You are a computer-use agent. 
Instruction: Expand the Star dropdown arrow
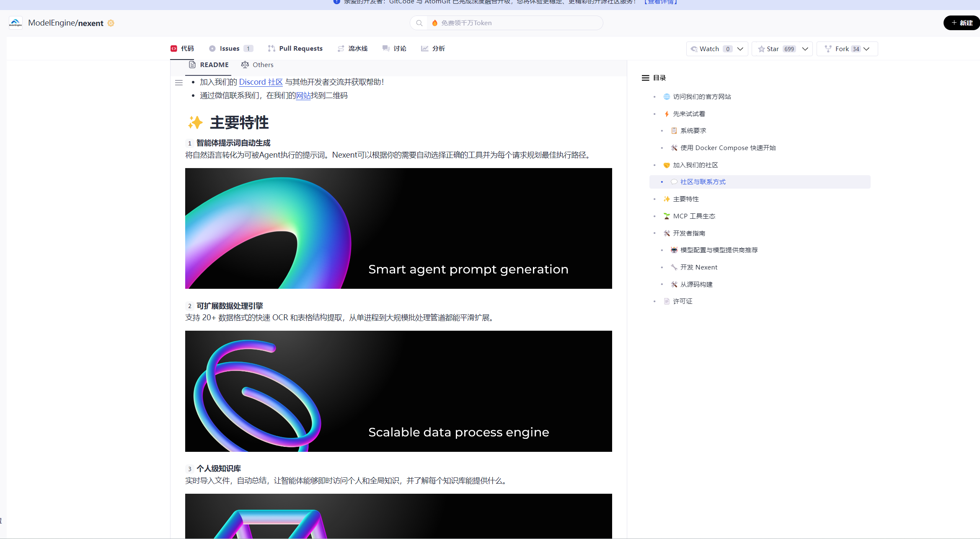tap(805, 49)
